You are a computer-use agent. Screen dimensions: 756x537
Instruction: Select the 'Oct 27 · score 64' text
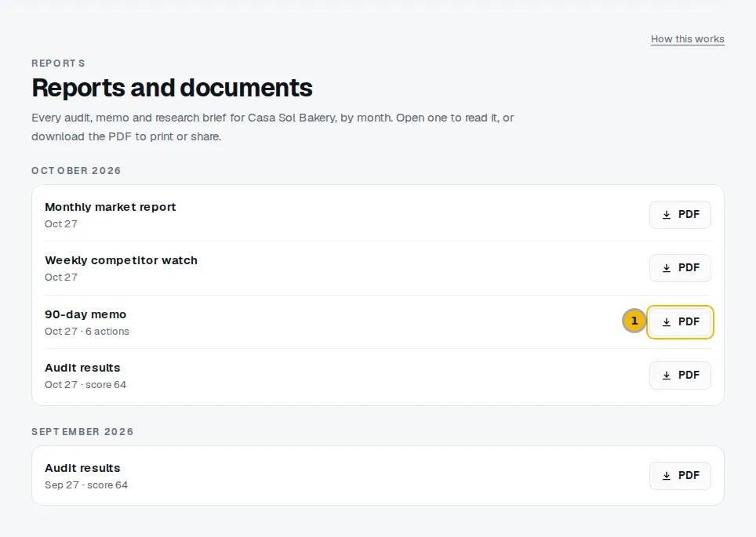(85, 385)
